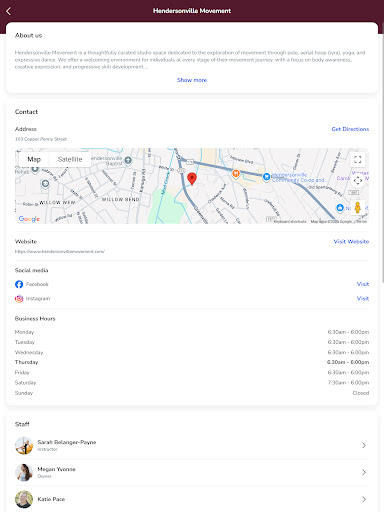384x512 pixels.
Task: Visit the Facebook page
Action: [363, 284]
